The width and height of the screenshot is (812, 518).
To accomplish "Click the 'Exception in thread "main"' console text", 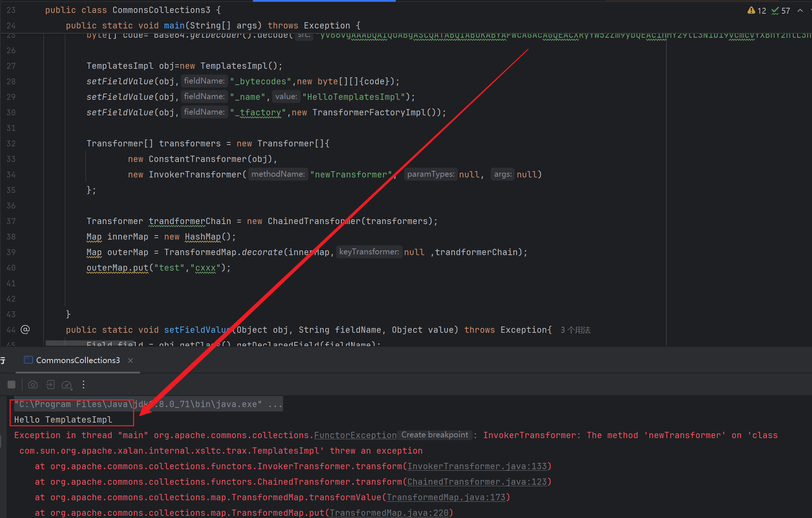I will click(81, 436).
